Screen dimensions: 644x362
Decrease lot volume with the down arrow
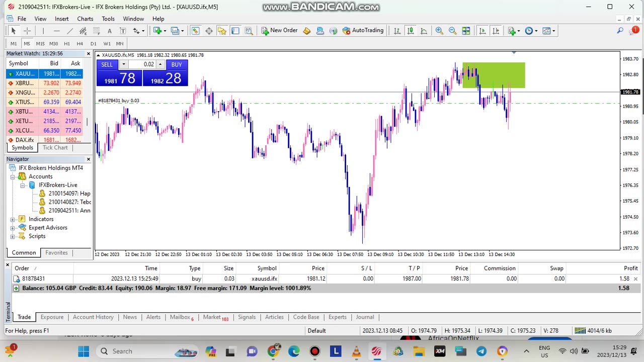click(123, 64)
